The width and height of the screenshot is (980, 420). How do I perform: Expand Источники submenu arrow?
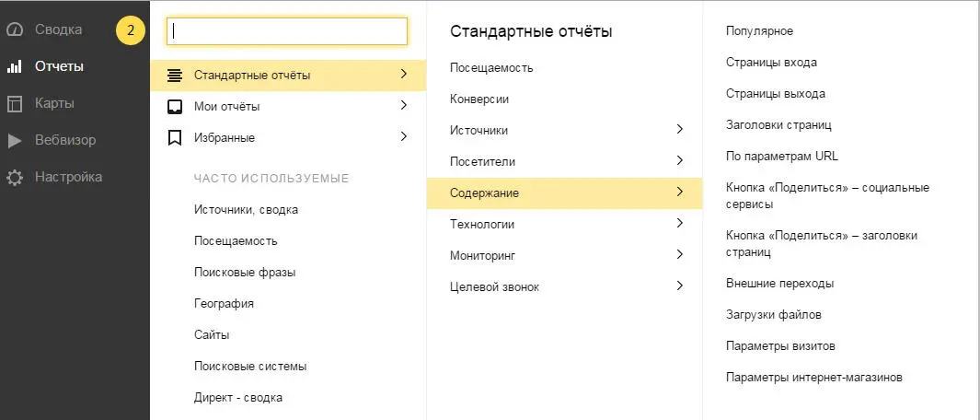680,129
